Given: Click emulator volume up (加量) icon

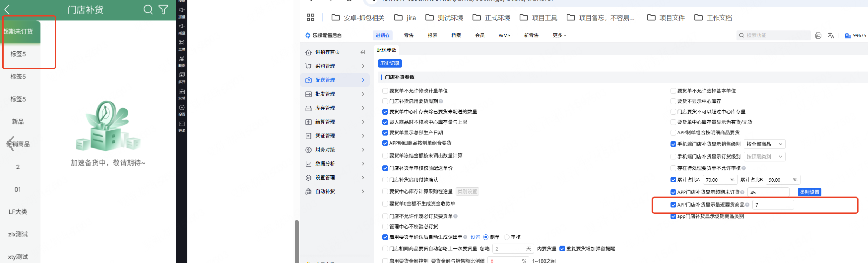Looking at the screenshot, I should [182, 10].
